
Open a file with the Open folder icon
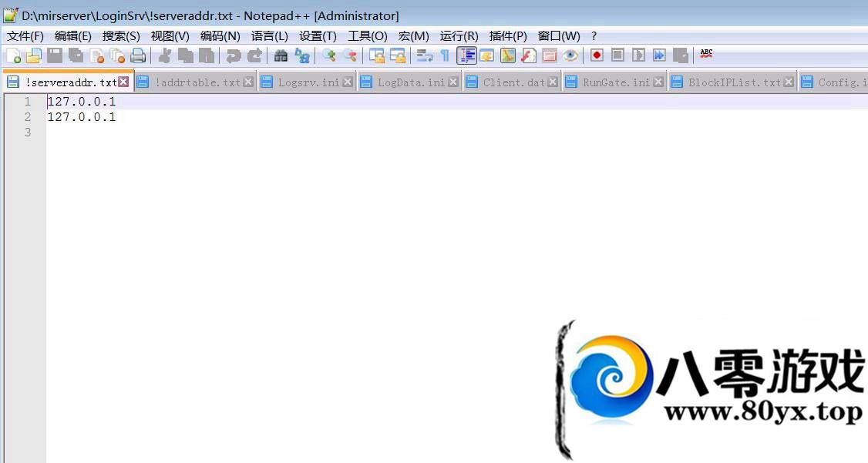34,55
